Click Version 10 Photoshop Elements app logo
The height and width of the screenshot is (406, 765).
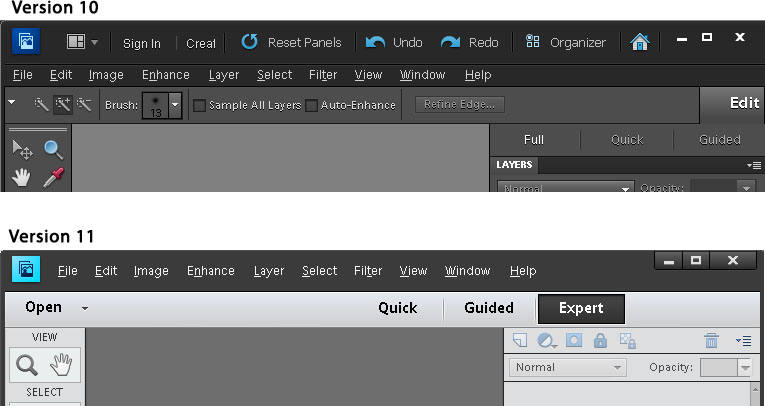[x=26, y=41]
